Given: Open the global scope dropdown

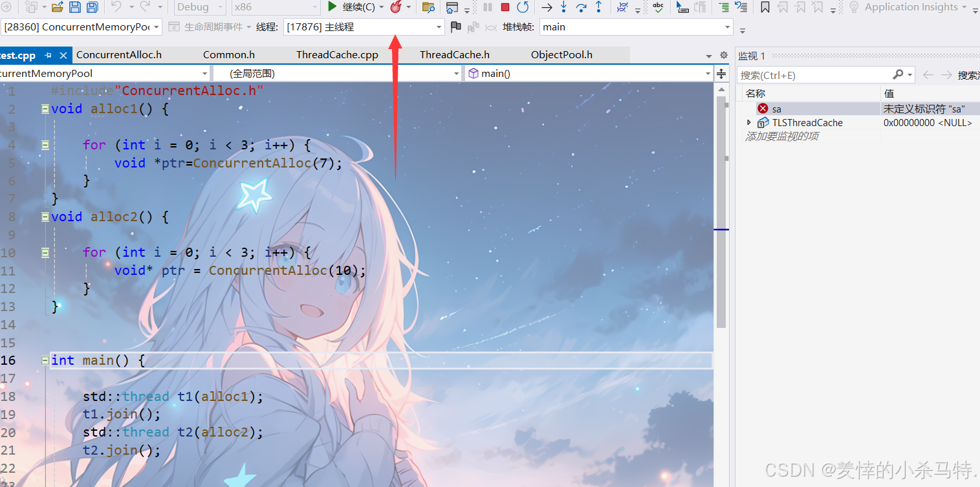Looking at the screenshot, I should (x=338, y=74).
